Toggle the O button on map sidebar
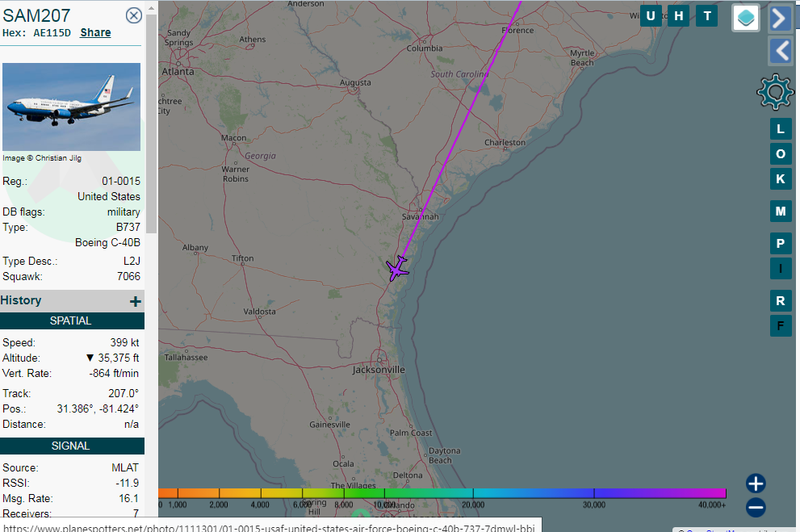800x532 pixels. [x=781, y=154]
